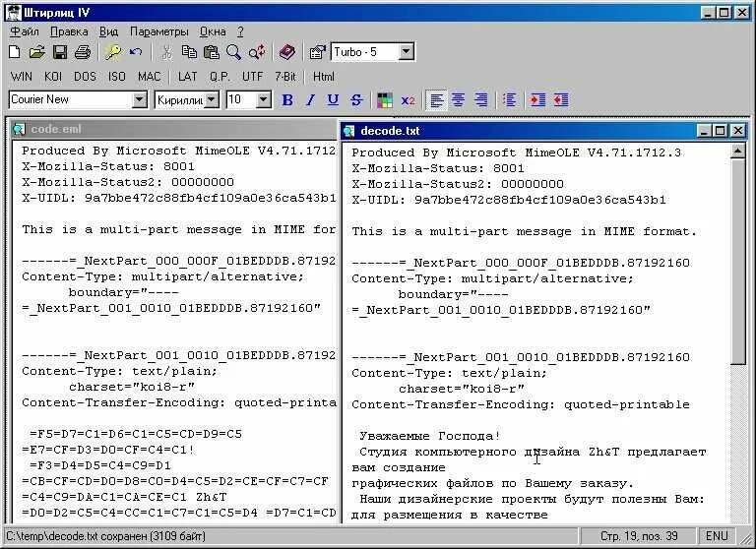Undo the last action with the curved arrow

(136, 51)
